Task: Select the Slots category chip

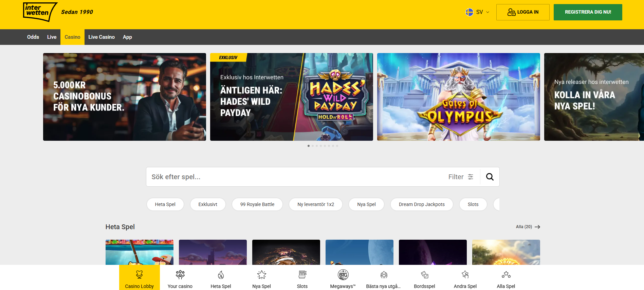Action: point(473,204)
